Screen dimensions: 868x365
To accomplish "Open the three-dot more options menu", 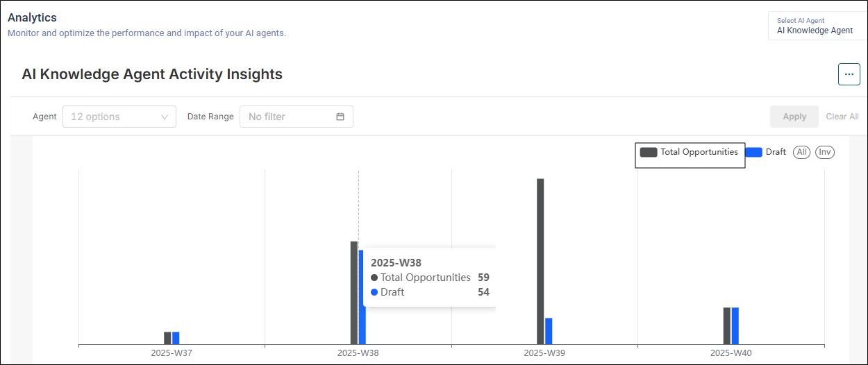I will coord(849,74).
